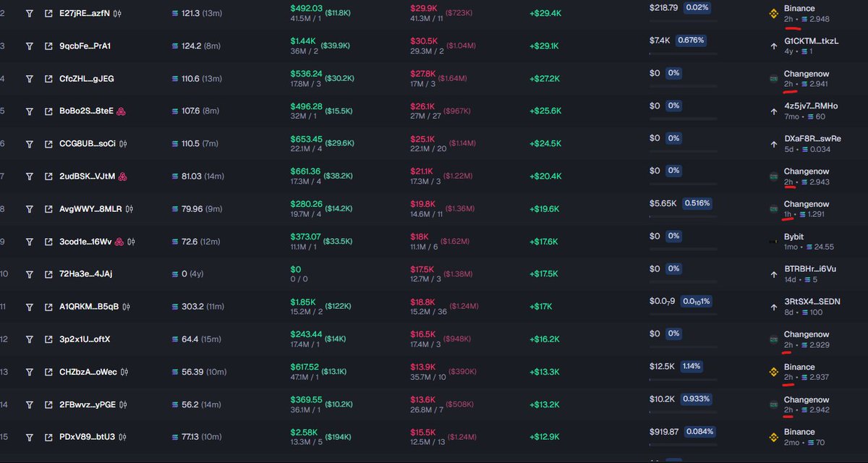Click the 0.02% badge next to $218.79
The width and height of the screenshot is (868, 463).
pos(697,7)
